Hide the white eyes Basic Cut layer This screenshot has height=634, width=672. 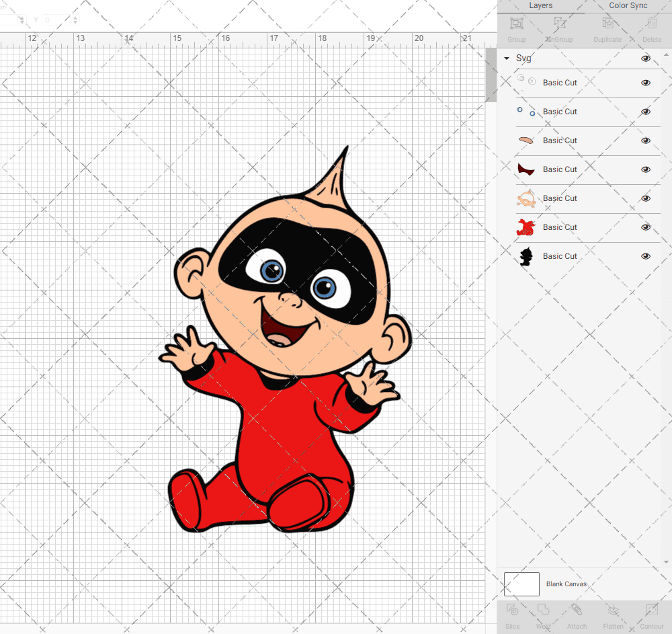(645, 83)
